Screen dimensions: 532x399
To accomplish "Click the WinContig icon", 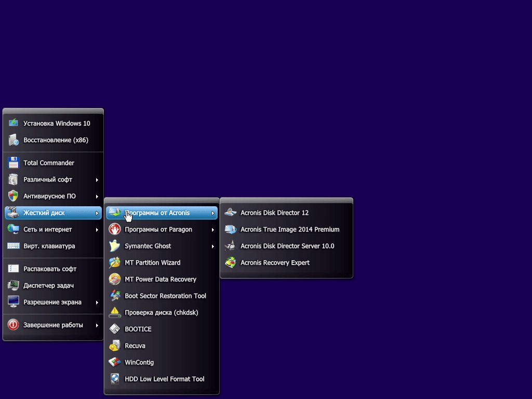I will [115, 362].
